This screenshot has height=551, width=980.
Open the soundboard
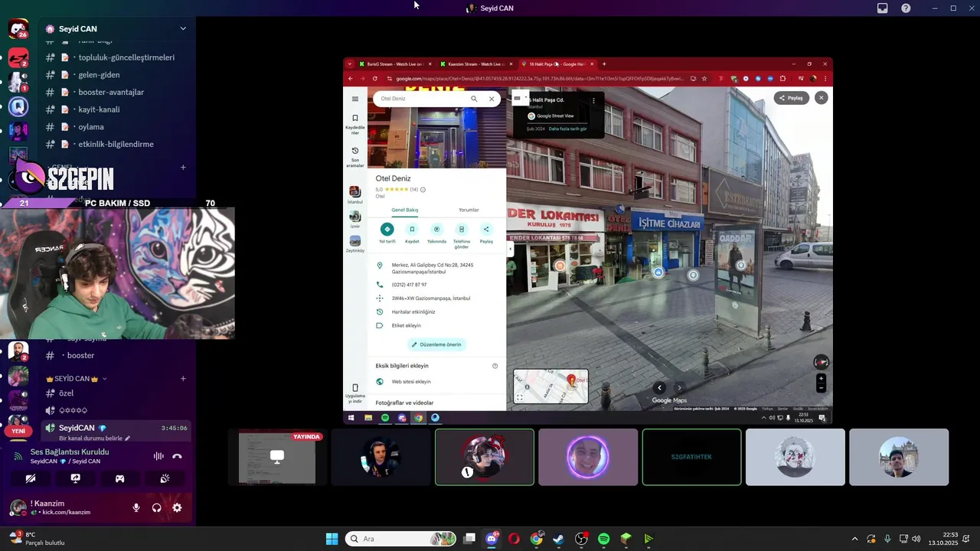[165, 478]
